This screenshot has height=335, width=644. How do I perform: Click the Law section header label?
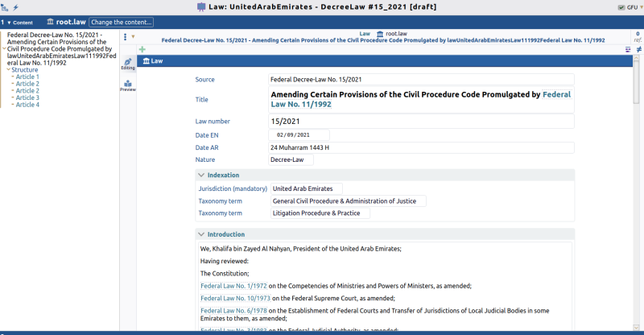[x=157, y=61]
